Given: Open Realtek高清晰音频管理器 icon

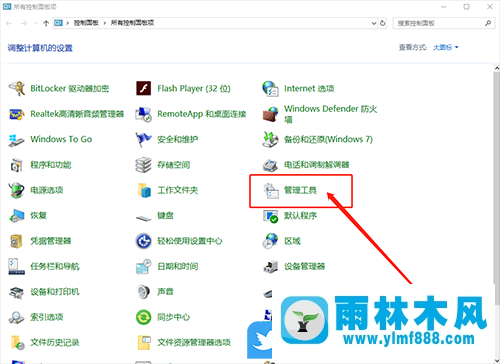Looking at the screenshot, I should [x=16, y=114].
